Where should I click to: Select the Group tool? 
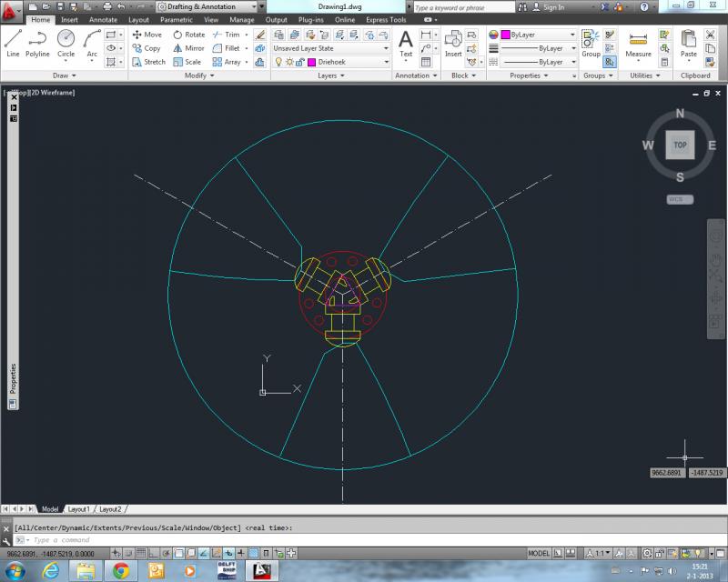pyautogui.click(x=591, y=44)
